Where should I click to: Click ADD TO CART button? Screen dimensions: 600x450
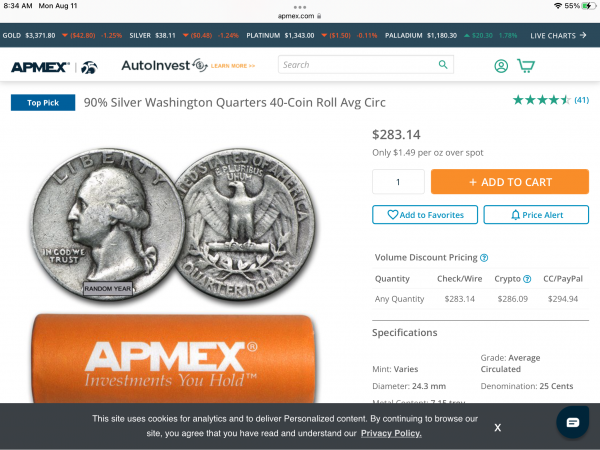coord(510,182)
